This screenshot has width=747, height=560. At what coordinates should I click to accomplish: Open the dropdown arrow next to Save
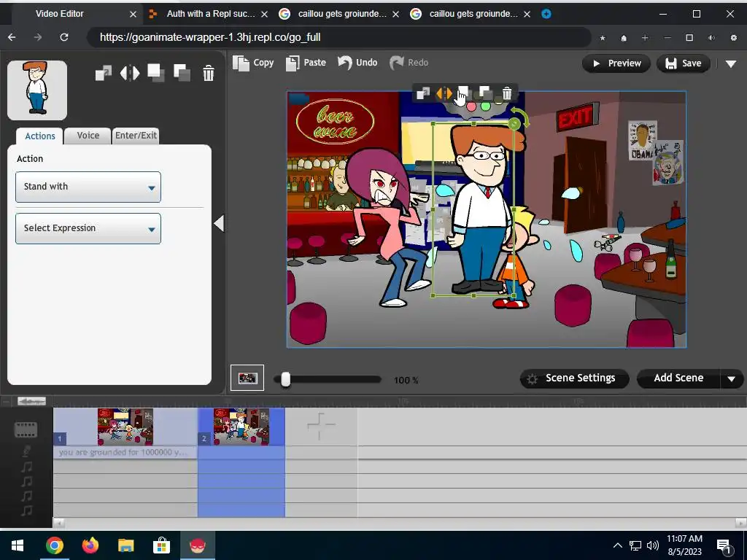point(731,64)
